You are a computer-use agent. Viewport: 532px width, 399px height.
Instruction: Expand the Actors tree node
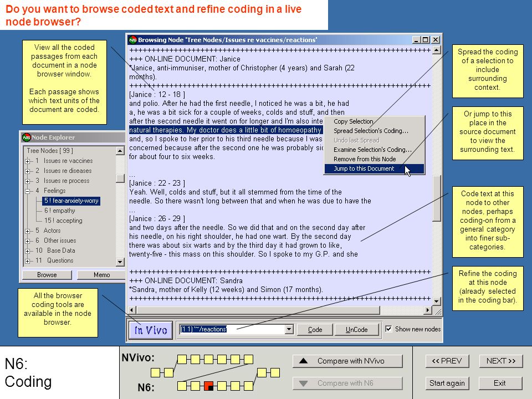pos(28,231)
